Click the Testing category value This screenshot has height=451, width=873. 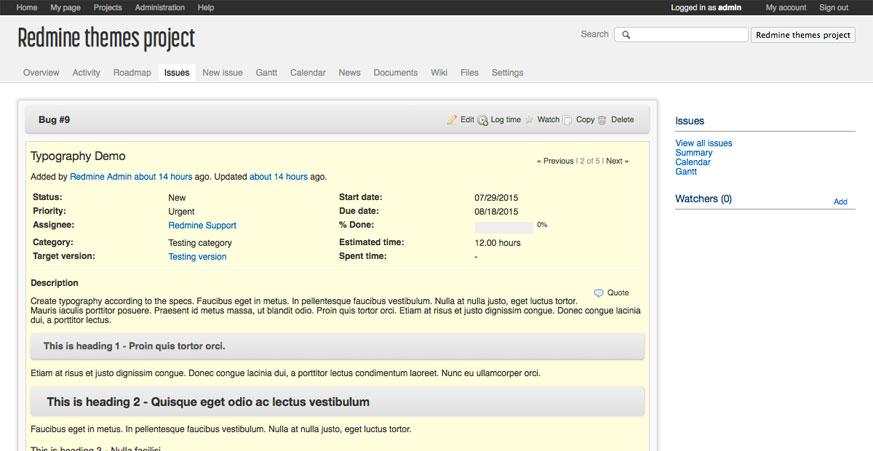pos(200,243)
